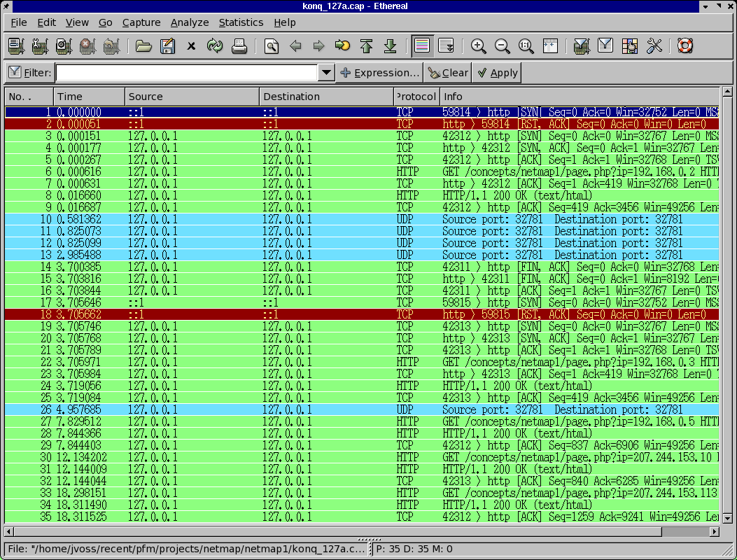Image resolution: width=737 pixels, height=560 pixels.
Task: Open the Expression... dialog
Action: click(x=380, y=73)
